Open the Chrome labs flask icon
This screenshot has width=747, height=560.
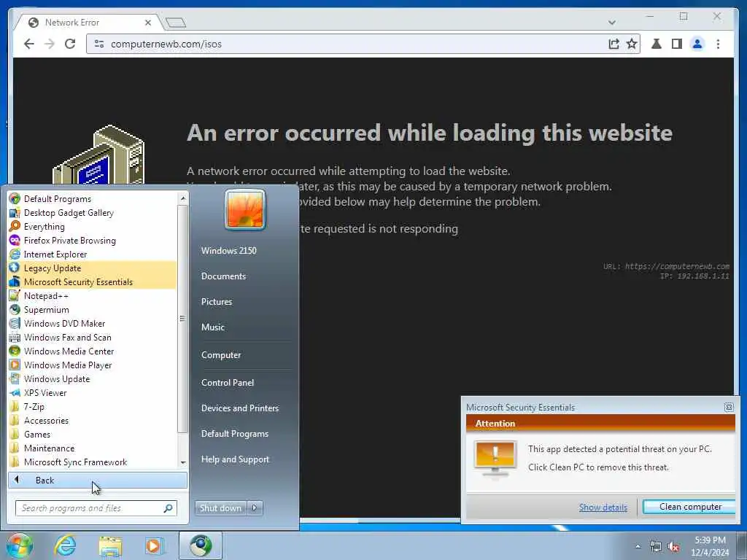pyautogui.click(x=657, y=44)
